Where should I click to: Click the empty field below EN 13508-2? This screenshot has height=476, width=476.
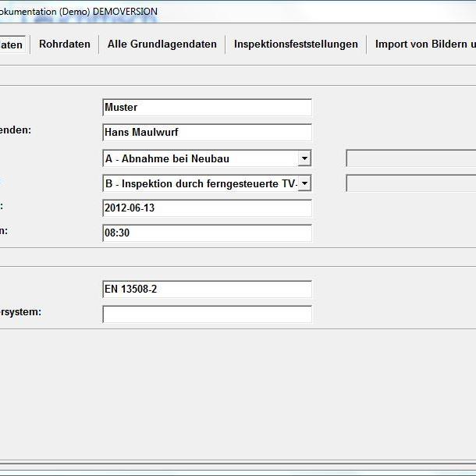click(207, 314)
